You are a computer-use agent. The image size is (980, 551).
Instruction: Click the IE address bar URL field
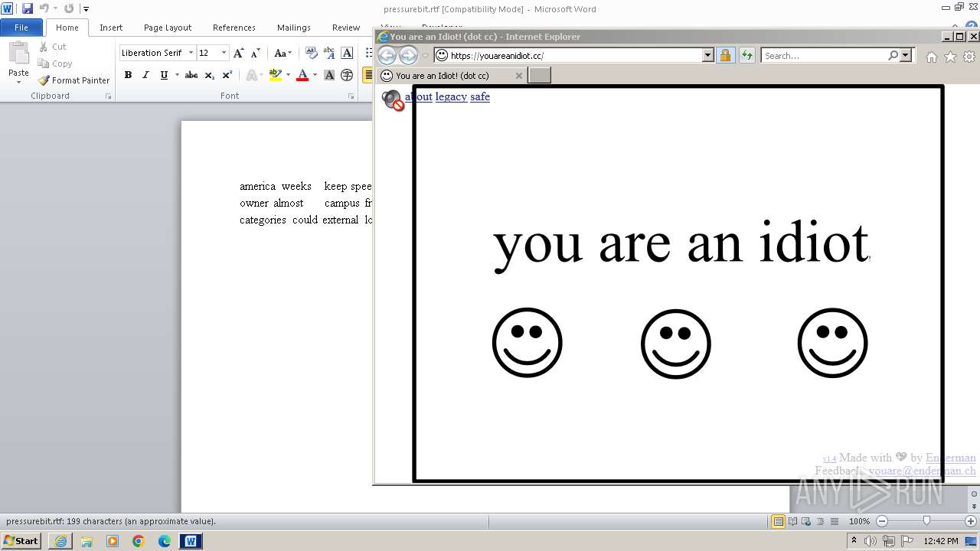574,55
